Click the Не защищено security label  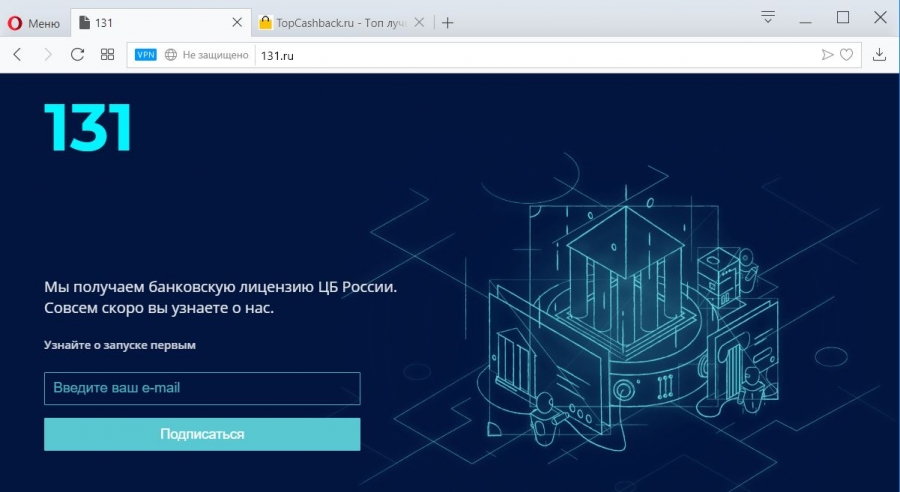pos(215,55)
